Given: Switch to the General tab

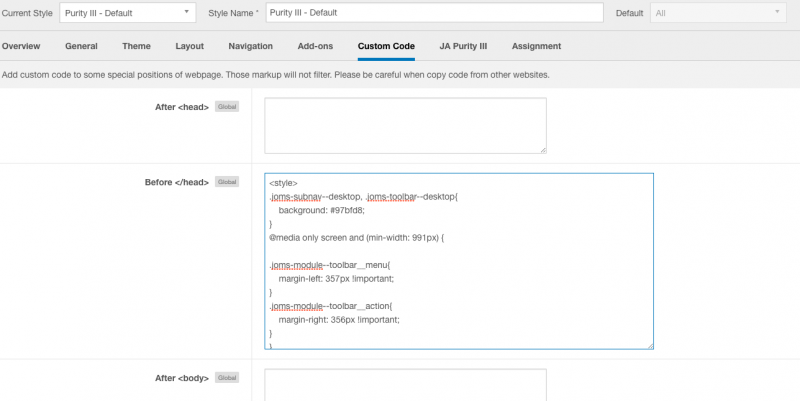Looking at the screenshot, I should tap(81, 46).
